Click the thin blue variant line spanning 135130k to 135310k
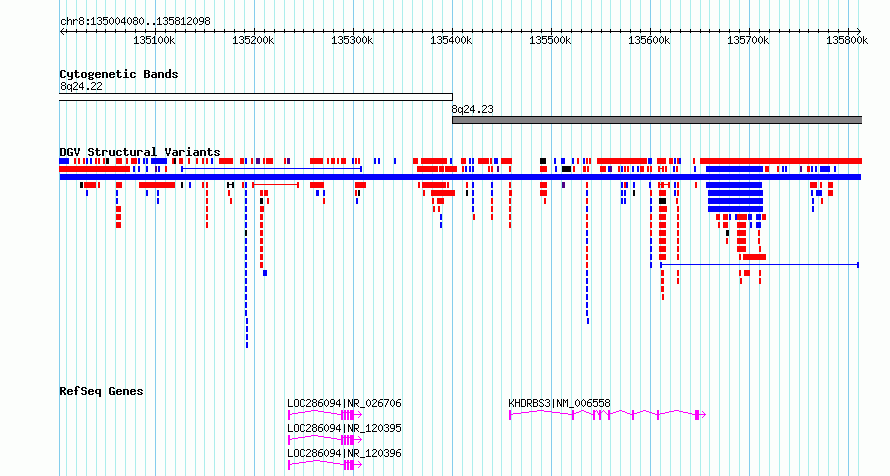The width and height of the screenshot is (890, 476). (x=271, y=169)
